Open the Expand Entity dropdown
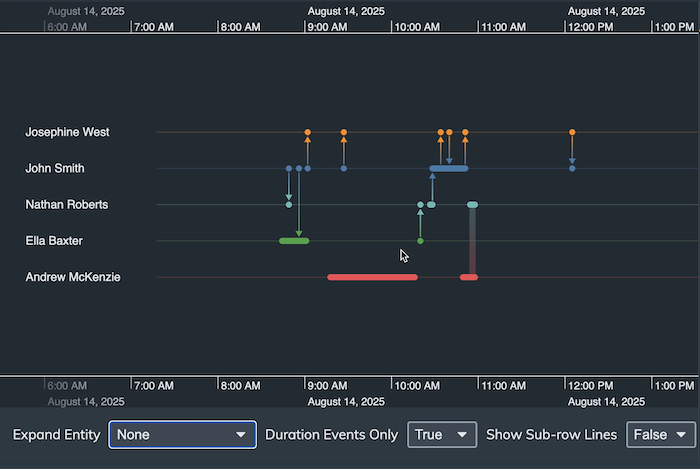Screen dimensions: 700x469 (x=182, y=435)
